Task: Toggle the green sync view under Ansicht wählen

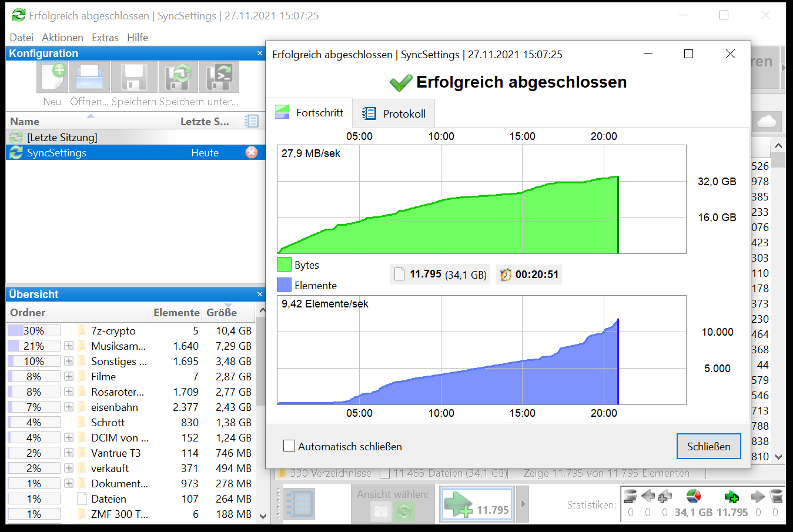Action: tap(404, 510)
